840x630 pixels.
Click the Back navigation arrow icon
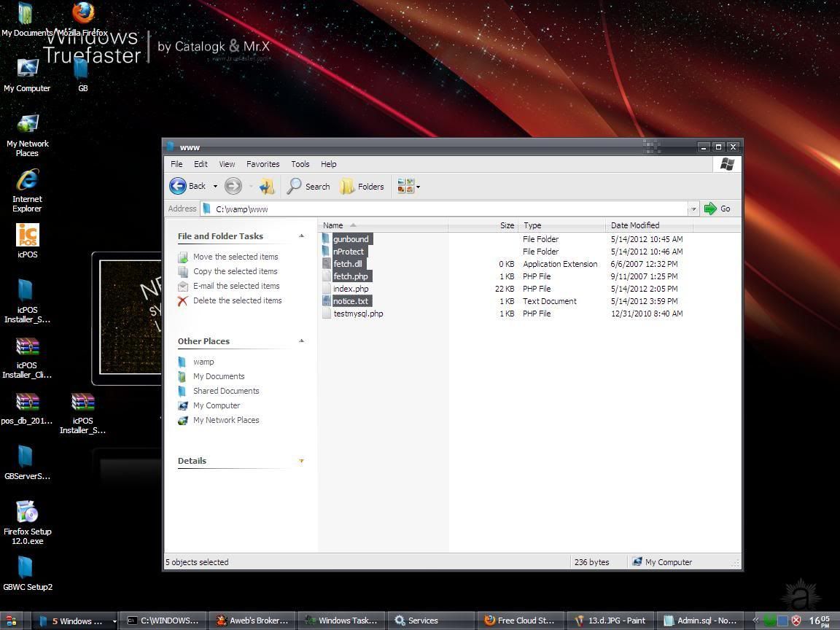point(178,186)
